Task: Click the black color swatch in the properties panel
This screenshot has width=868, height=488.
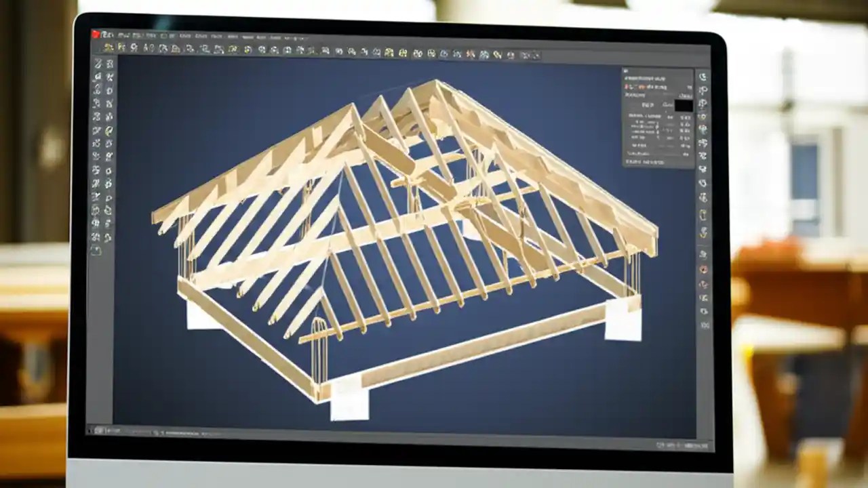Action: pos(684,107)
